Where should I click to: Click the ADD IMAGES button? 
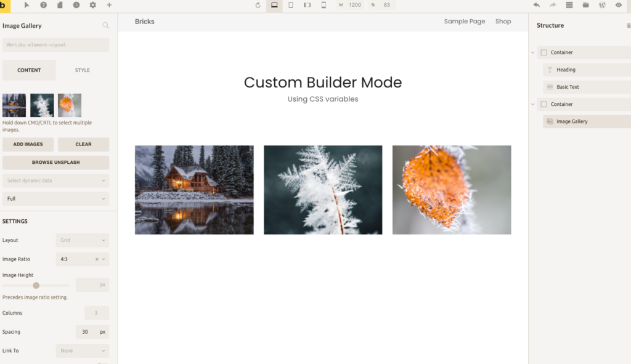pyautogui.click(x=28, y=144)
